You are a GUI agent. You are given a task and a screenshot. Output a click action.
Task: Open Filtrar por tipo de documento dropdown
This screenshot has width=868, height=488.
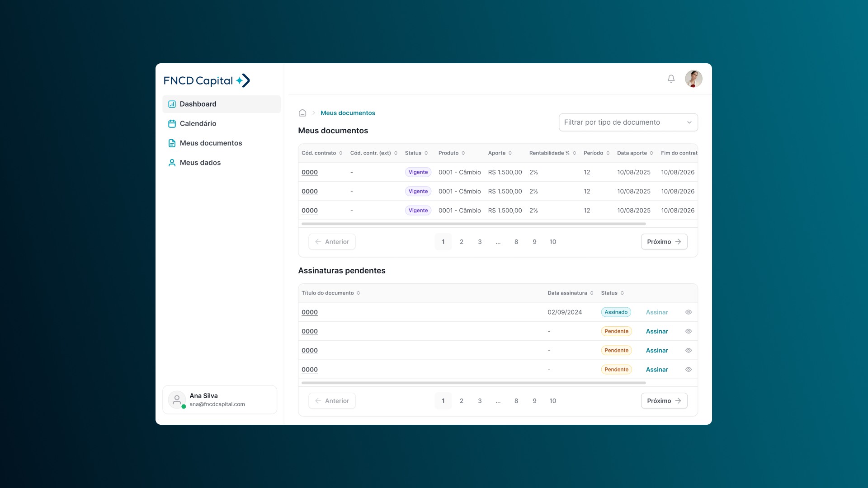coord(628,122)
